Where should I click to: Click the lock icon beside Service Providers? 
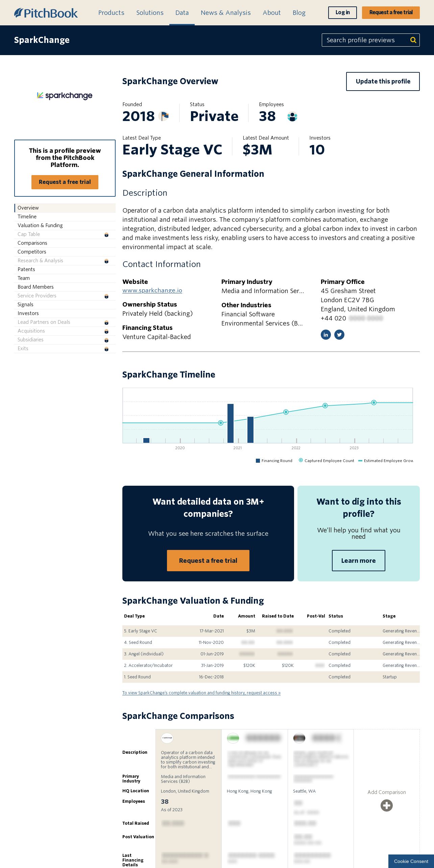pyautogui.click(x=106, y=296)
